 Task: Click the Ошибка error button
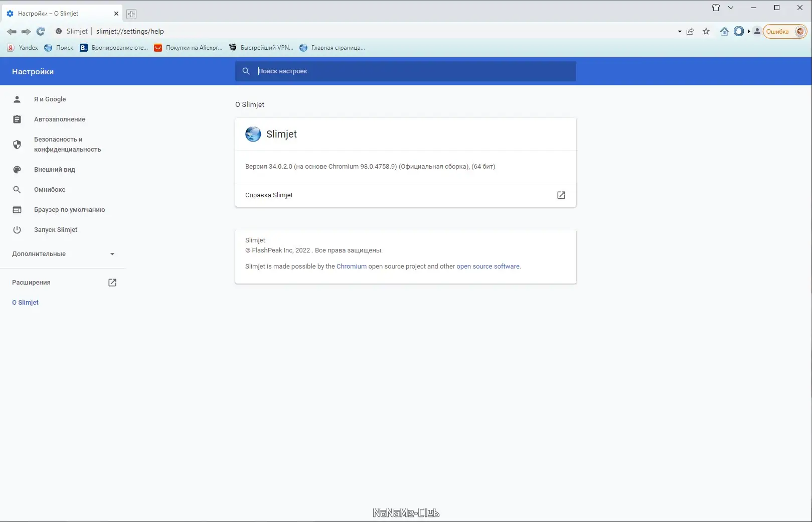(785, 31)
